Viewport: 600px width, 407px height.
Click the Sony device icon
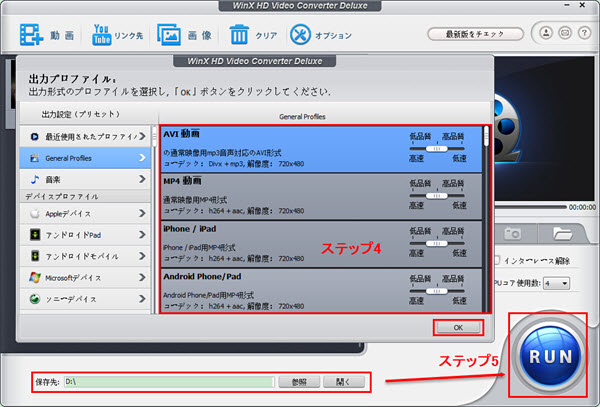click(34, 299)
